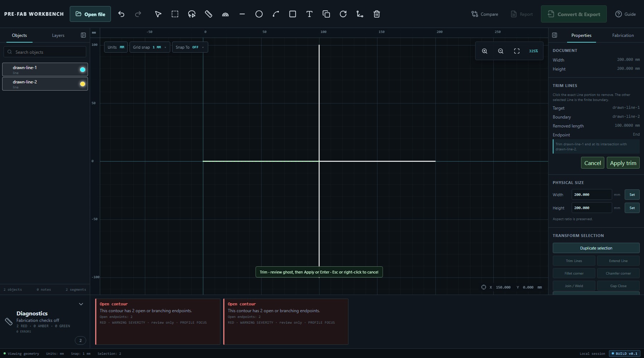644x358 pixels.
Task: Click the Apply trim button
Action: pos(623,163)
